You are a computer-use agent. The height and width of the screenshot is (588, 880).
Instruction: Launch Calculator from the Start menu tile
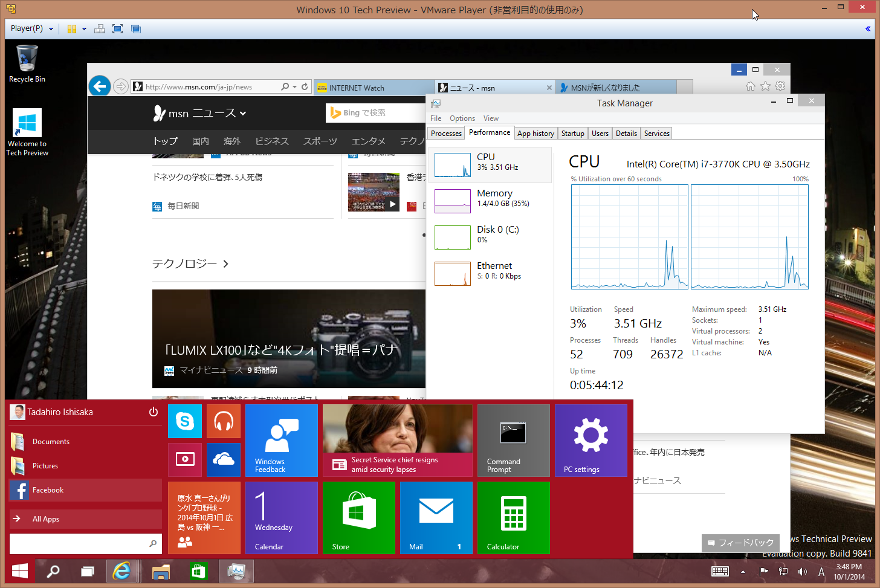513,518
